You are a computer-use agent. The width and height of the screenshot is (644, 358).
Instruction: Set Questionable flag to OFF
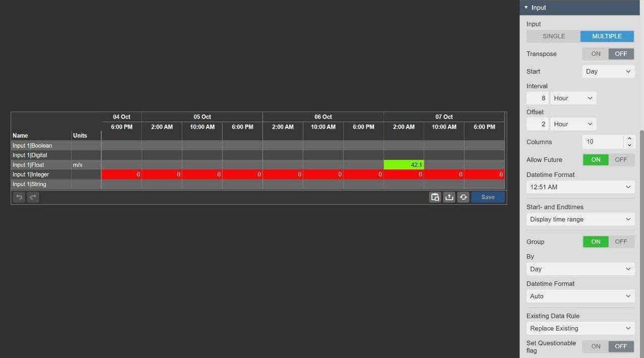pos(621,346)
